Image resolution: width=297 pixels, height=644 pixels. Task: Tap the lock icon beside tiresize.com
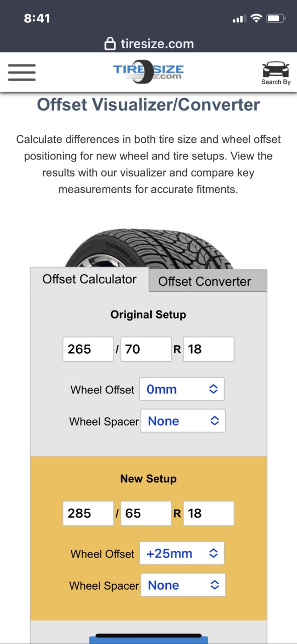(110, 44)
